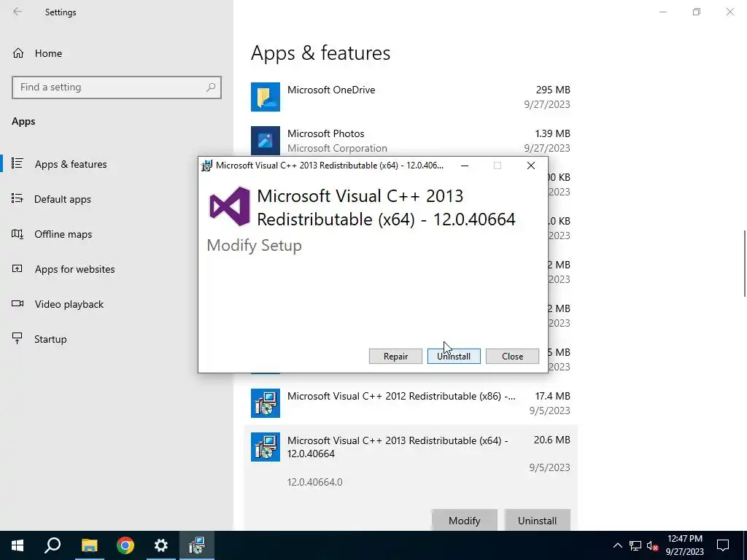Click Uninstall in the Modify Setup dialog

454,356
